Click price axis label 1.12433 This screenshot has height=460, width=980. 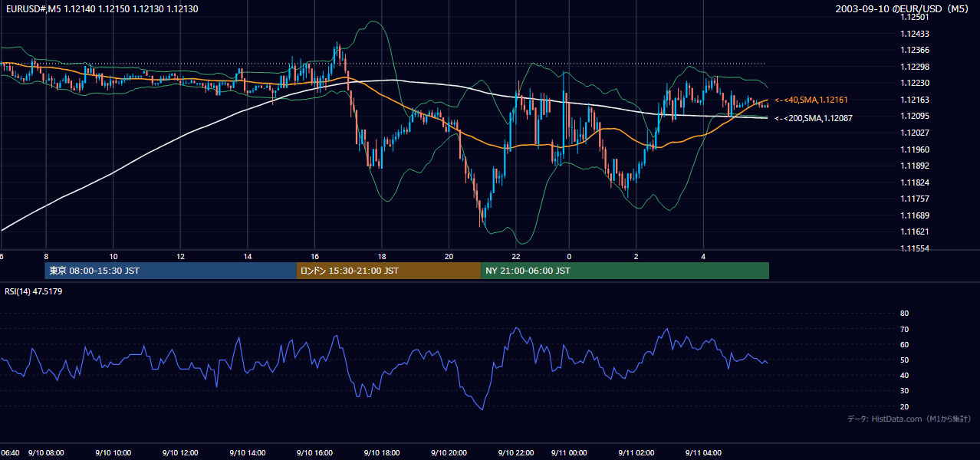pos(914,34)
